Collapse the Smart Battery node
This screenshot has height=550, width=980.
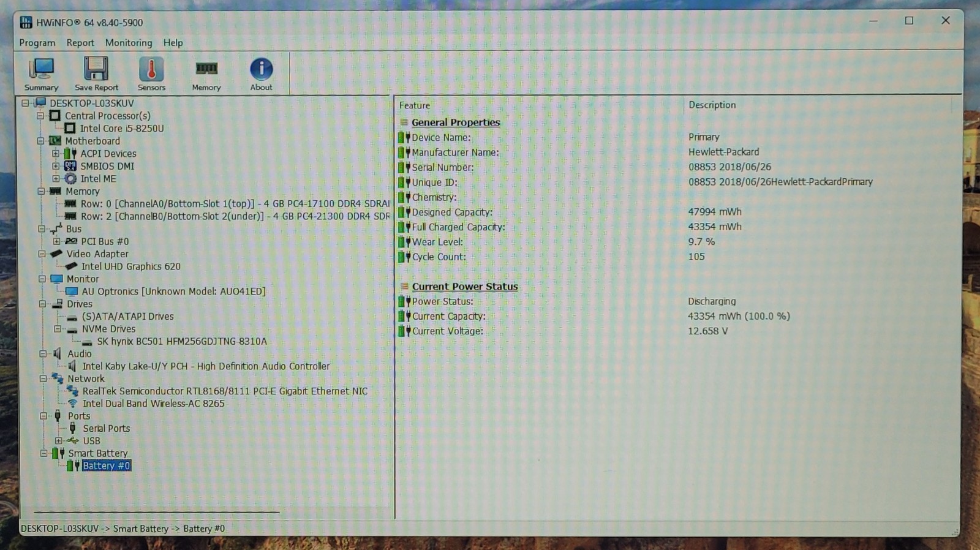point(43,453)
